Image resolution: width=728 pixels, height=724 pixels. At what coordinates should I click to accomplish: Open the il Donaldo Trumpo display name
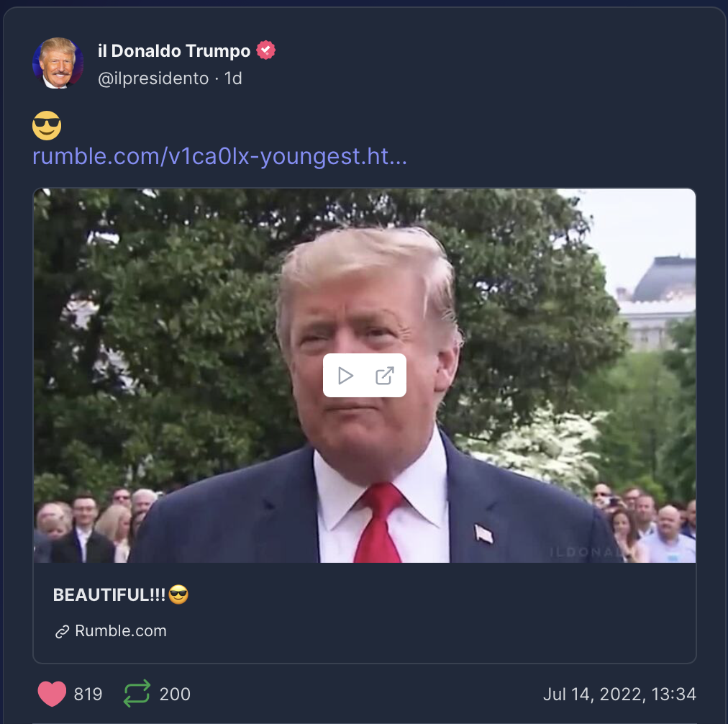coord(174,50)
